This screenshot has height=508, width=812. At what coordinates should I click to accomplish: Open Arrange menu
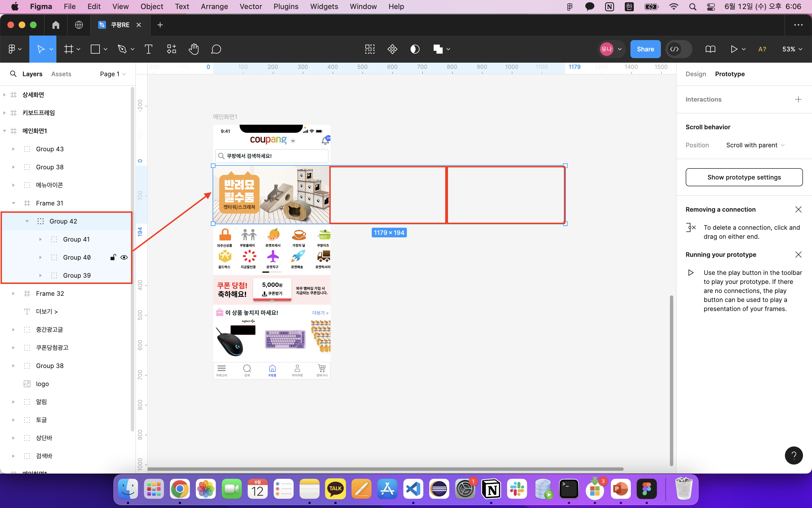click(214, 7)
